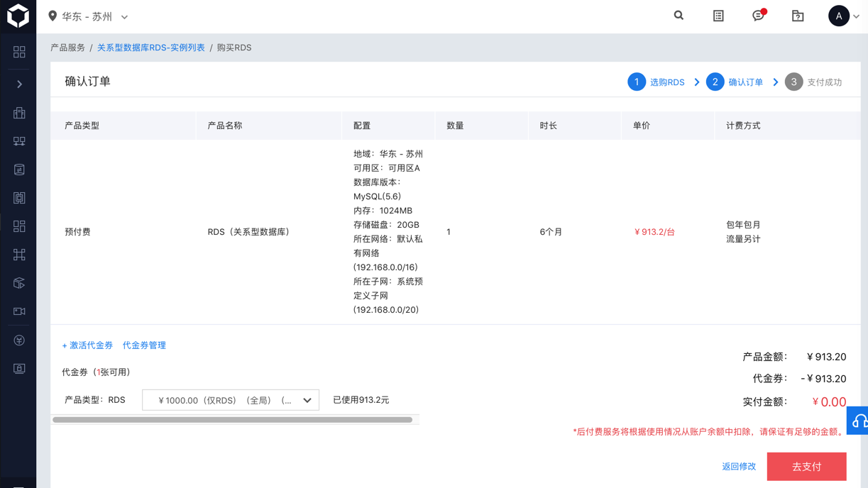Click the MySQL(5.6) version text
The height and width of the screenshot is (488, 868).
(x=377, y=196)
